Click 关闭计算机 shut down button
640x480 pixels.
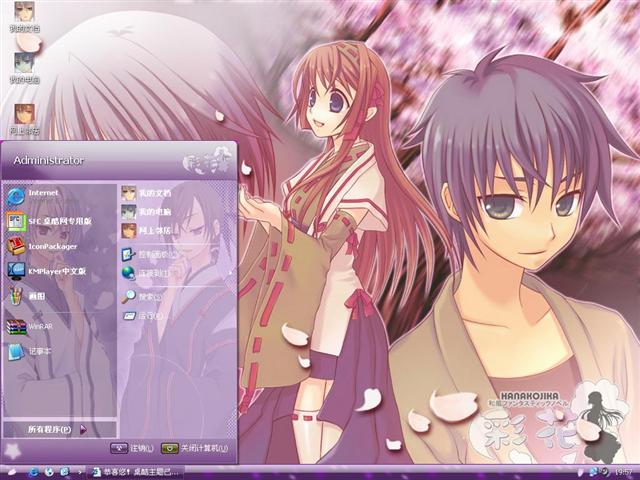coord(194,449)
